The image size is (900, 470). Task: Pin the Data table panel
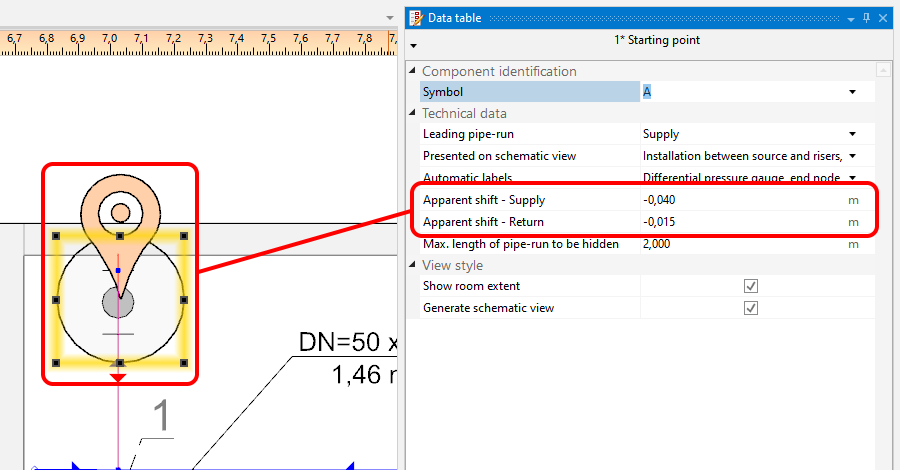(866, 18)
